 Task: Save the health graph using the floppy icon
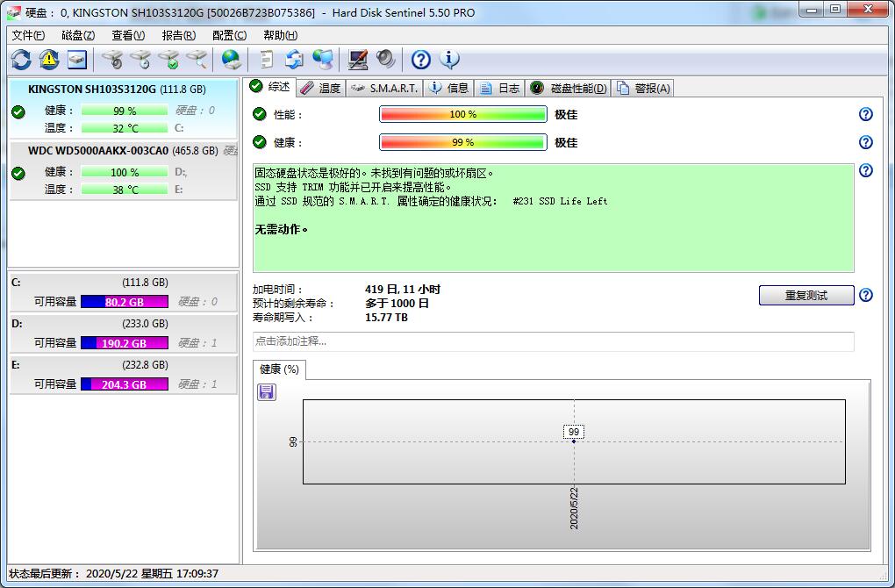coord(265,392)
